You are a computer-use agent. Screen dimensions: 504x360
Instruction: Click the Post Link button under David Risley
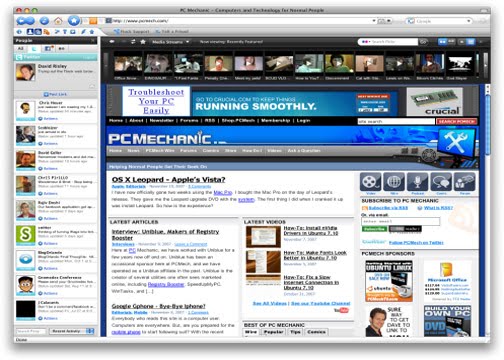point(55,94)
